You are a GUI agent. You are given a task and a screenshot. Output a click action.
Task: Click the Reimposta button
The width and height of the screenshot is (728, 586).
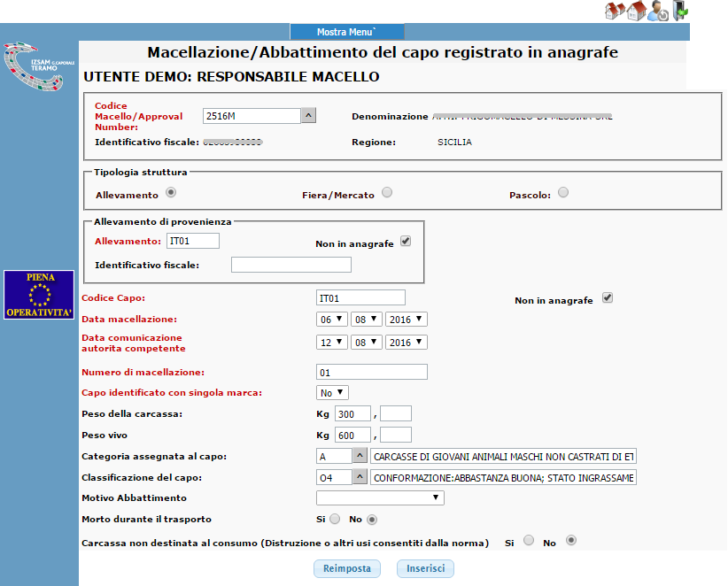coord(347,568)
